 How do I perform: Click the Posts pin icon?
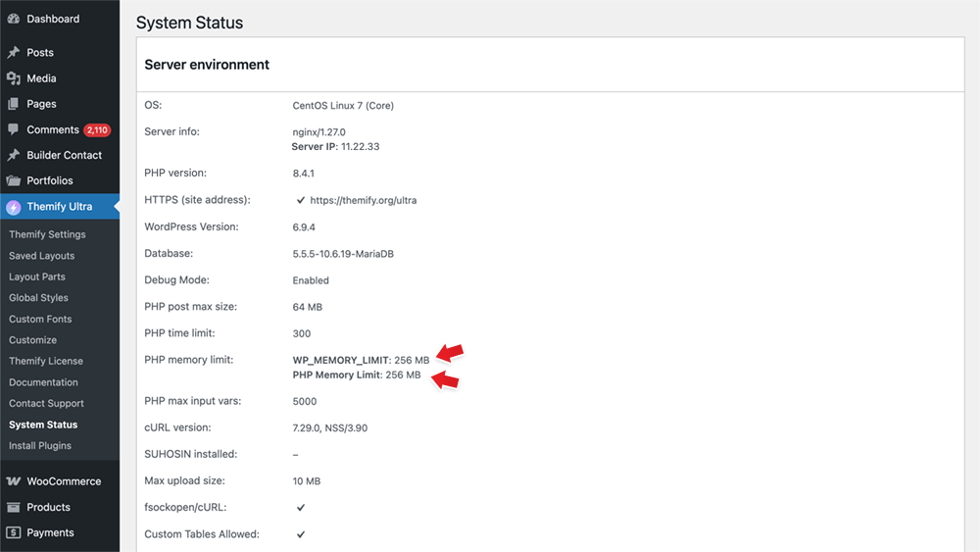(x=13, y=53)
